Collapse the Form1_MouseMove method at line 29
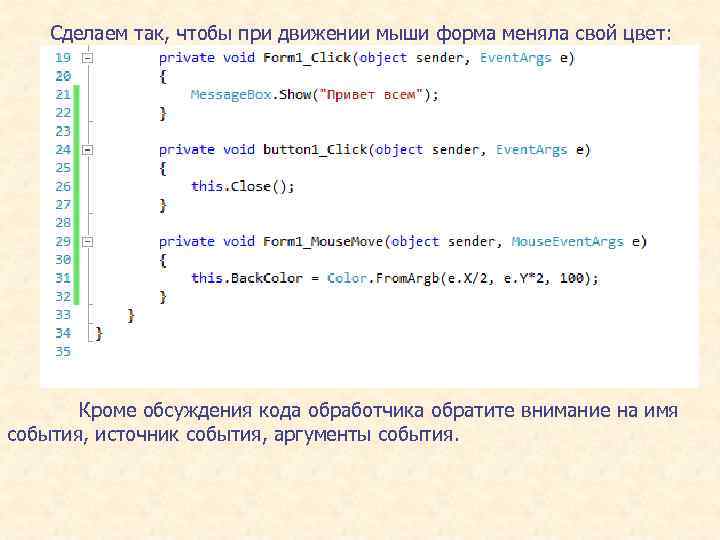 [x=87, y=242]
